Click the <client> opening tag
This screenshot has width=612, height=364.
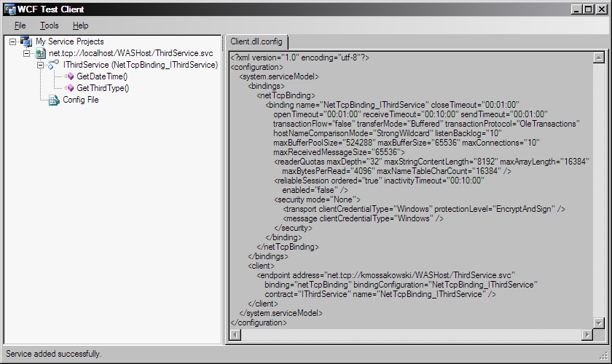coord(261,266)
